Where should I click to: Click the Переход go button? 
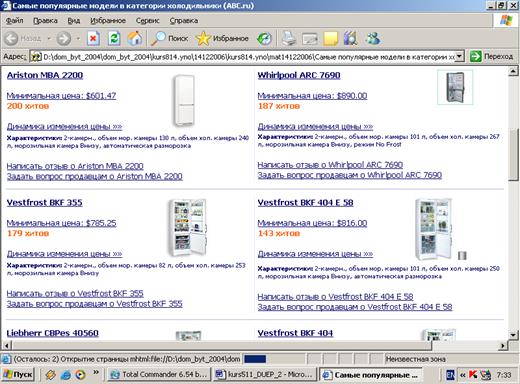pyautogui.click(x=491, y=56)
